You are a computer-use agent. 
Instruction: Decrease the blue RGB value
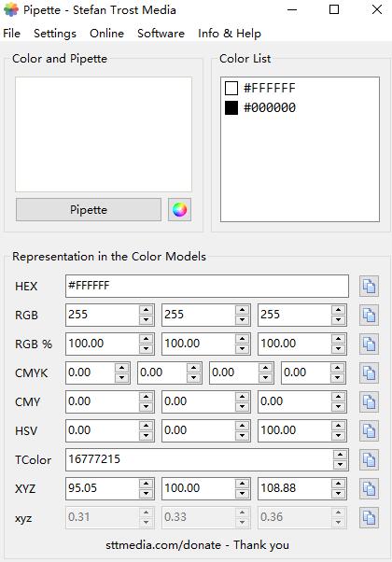338,319
